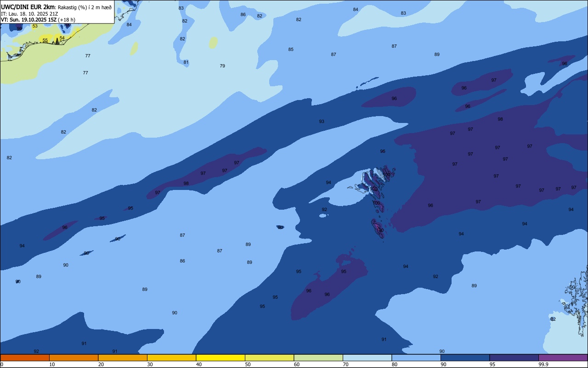The image size is (588, 368).
Task: Select the 95–99.9 indigo legend swatch
Action: 514,357
